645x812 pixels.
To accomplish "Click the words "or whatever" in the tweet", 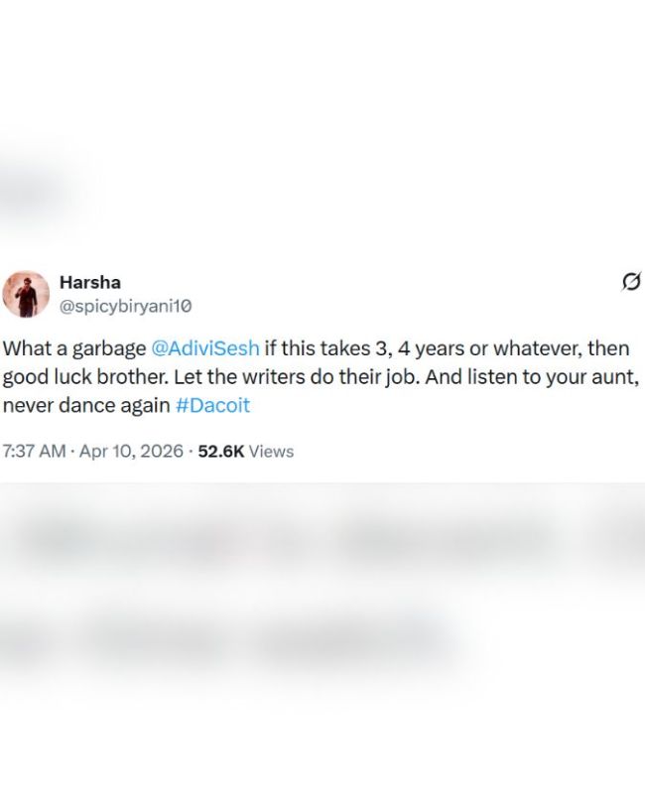I will click(529, 348).
